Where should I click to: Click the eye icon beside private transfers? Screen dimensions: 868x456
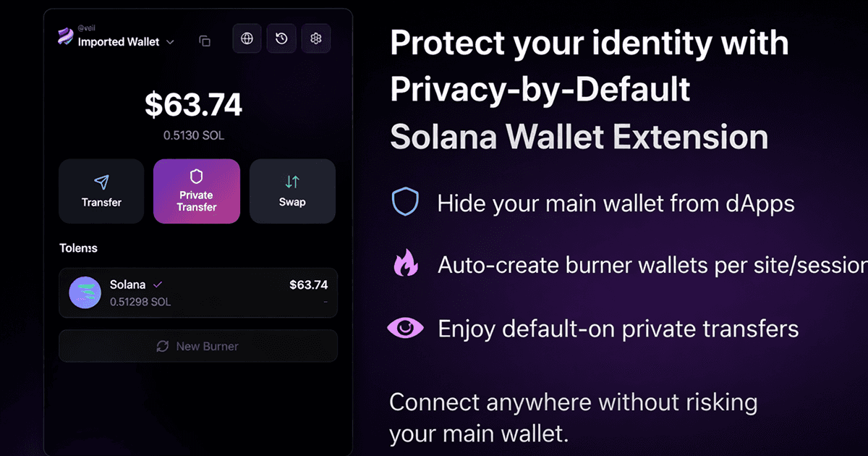click(405, 328)
